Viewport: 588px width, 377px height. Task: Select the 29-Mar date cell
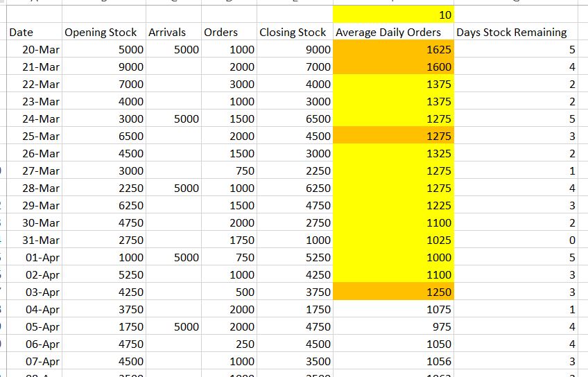(34, 205)
